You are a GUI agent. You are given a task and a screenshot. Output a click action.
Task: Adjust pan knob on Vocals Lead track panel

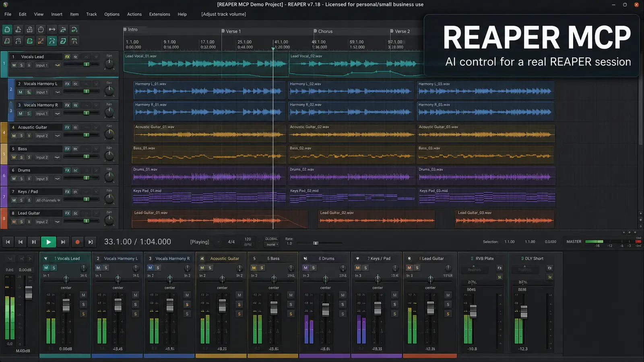(x=109, y=64)
